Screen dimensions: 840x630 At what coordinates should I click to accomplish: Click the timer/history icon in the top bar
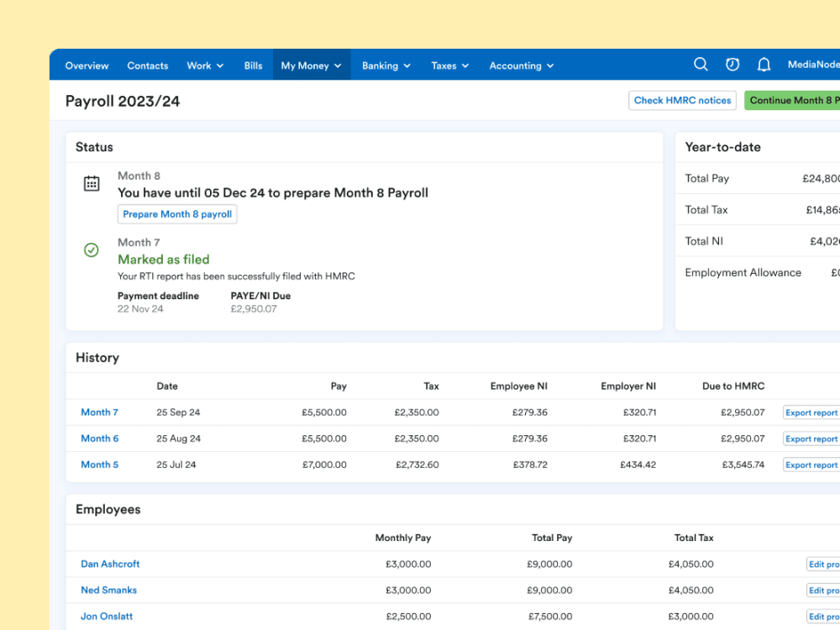pos(732,64)
